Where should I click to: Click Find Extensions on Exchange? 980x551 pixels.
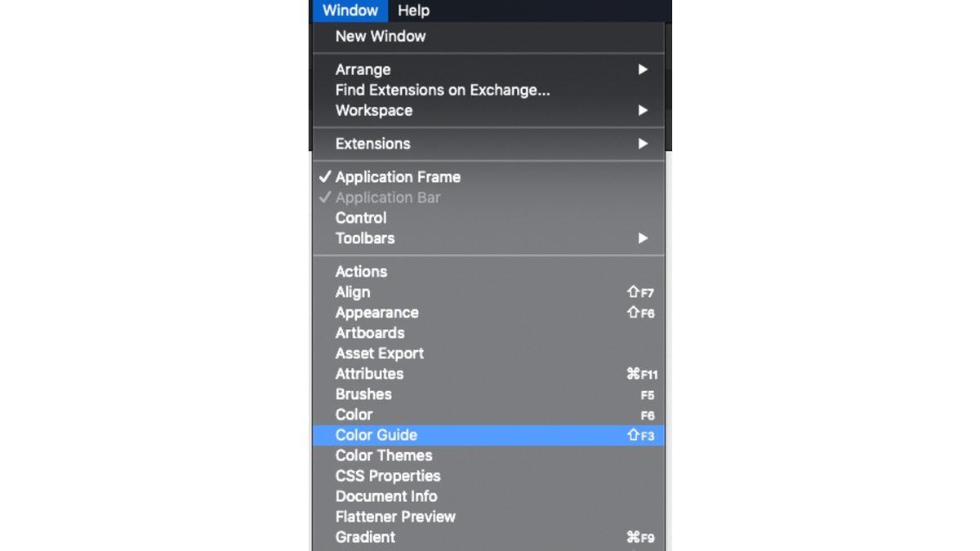442,90
